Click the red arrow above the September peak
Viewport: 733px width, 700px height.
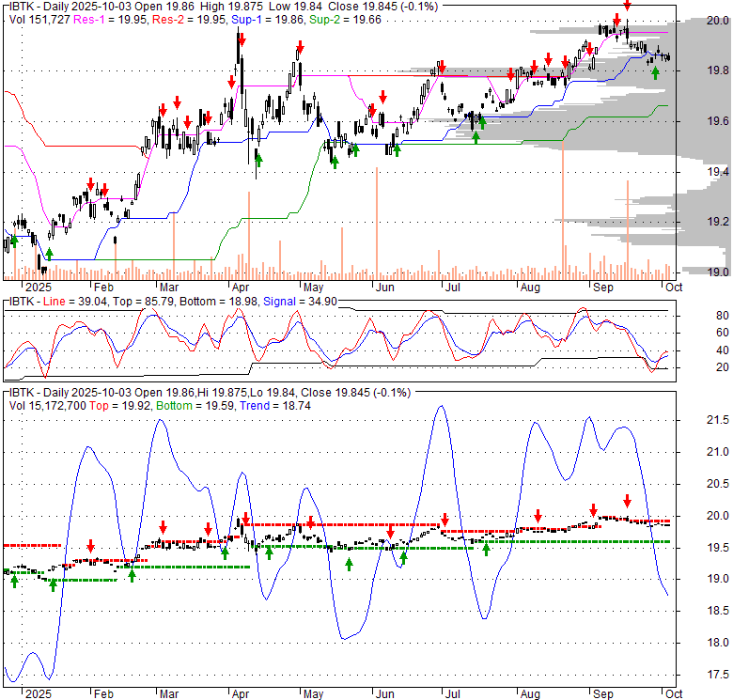tap(627, 6)
